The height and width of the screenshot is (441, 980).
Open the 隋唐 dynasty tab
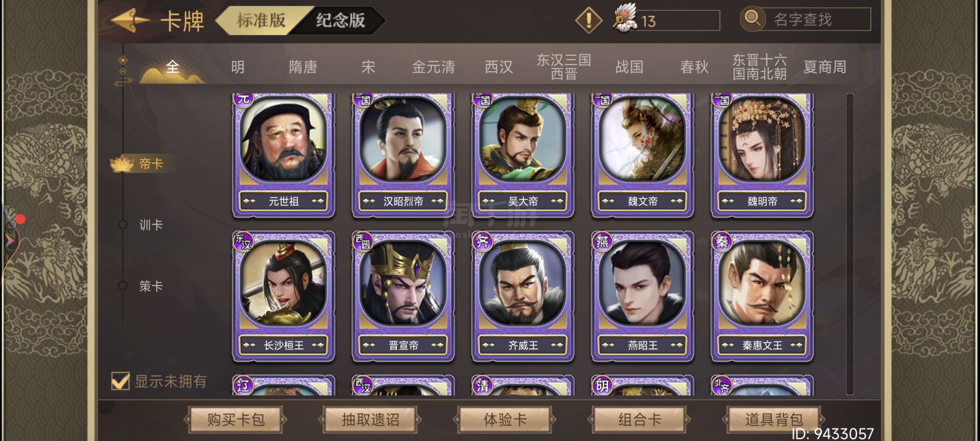coord(303,67)
